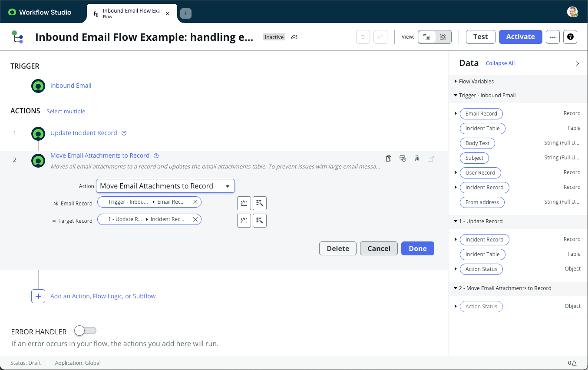Screen dimensions: 588x370
Task: Collapse the Data panel with chevron
Action: click(578, 63)
